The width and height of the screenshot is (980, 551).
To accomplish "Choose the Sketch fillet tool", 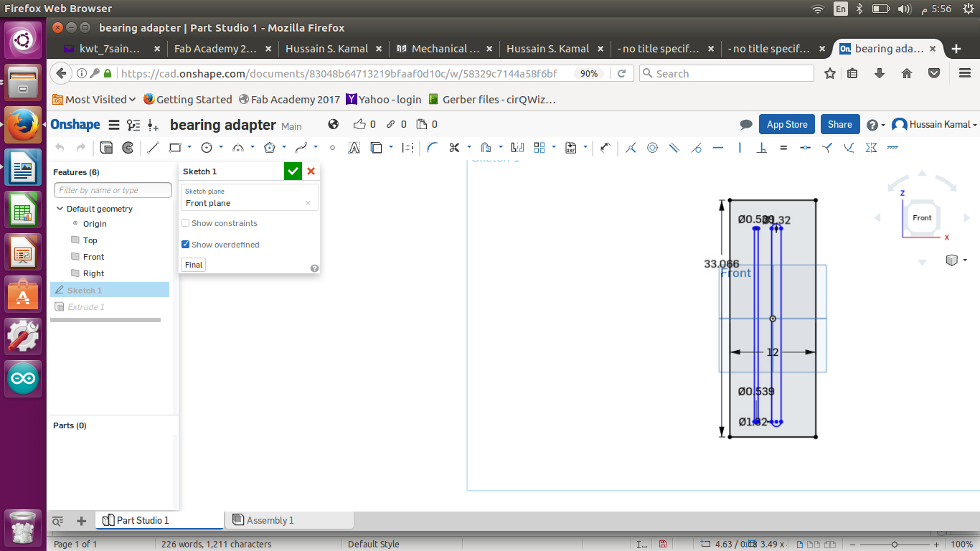I will coord(432,148).
